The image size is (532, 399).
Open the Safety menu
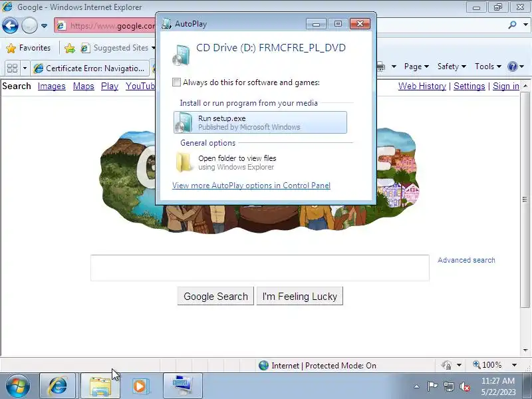pos(452,66)
